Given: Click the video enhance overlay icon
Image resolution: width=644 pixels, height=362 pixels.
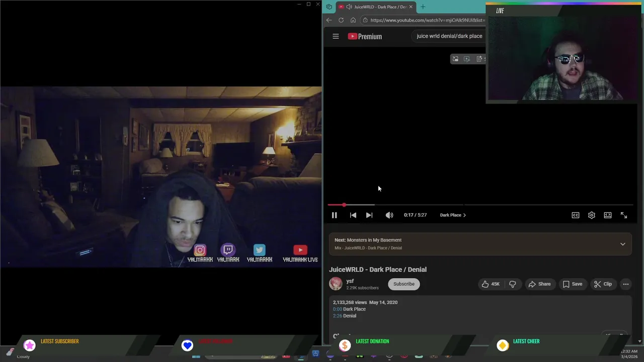Looking at the screenshot, I should click(x=467, y=59).
